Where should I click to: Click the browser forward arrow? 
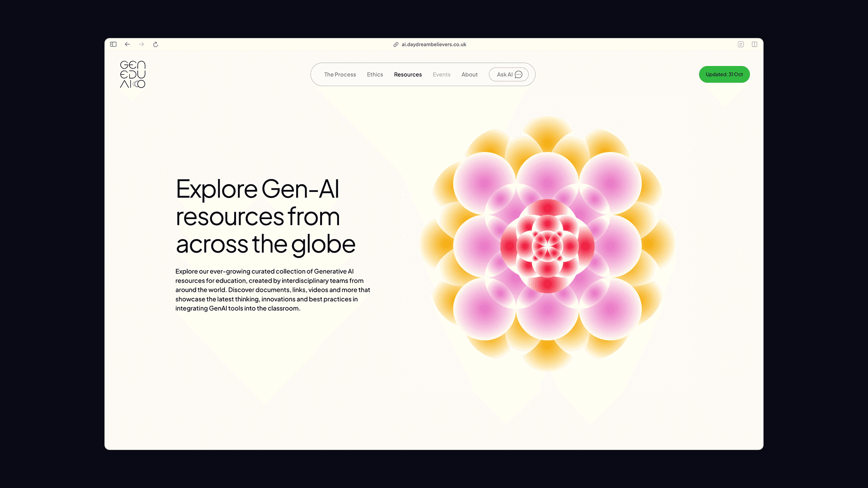pyautogui.click(x=142, y=44)
